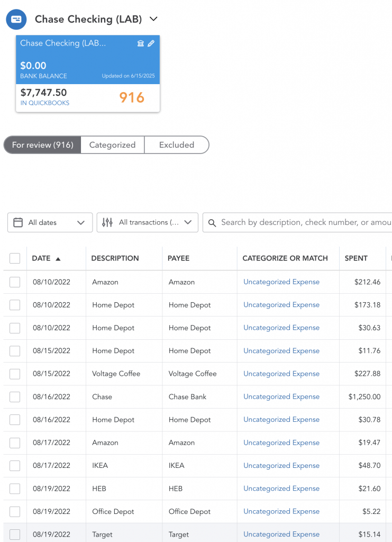Select the checkbox for the IKEA row

point(15,466)
